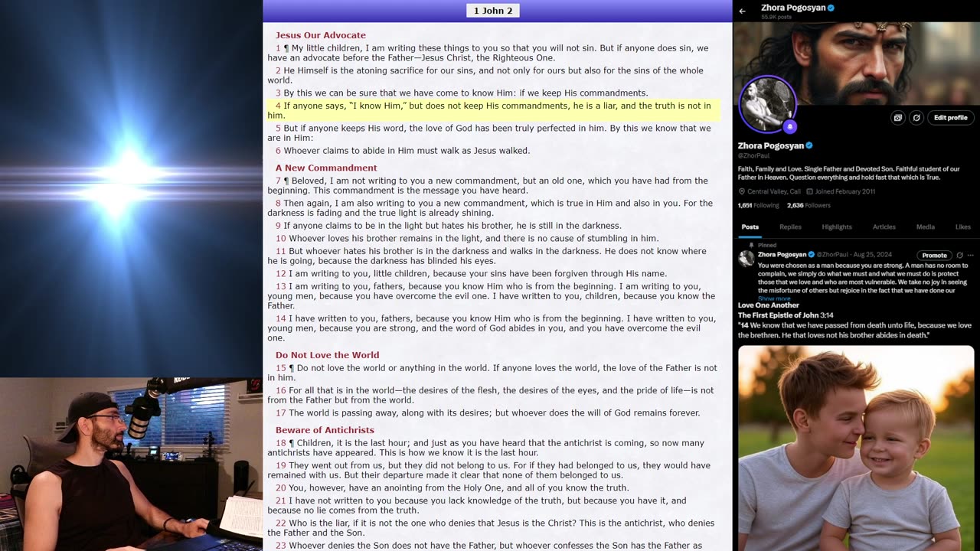
Task: Open the 2,636 Followers list
Action: click(x=808, y=205)
